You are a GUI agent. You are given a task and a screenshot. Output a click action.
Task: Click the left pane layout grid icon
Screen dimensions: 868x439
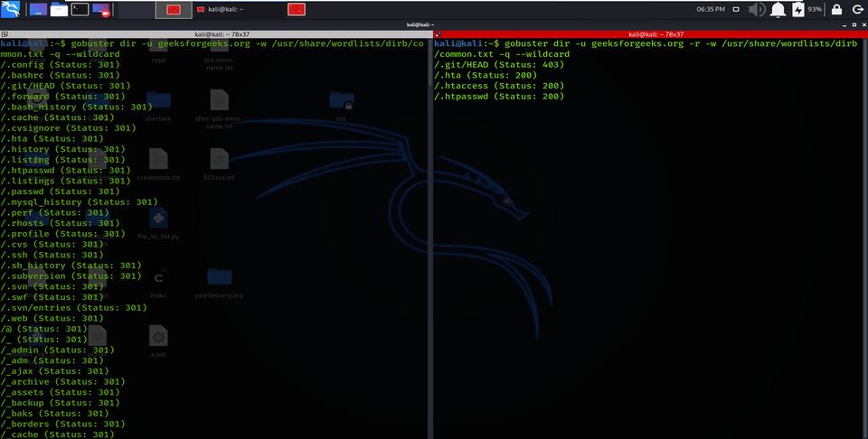[5, 34]
